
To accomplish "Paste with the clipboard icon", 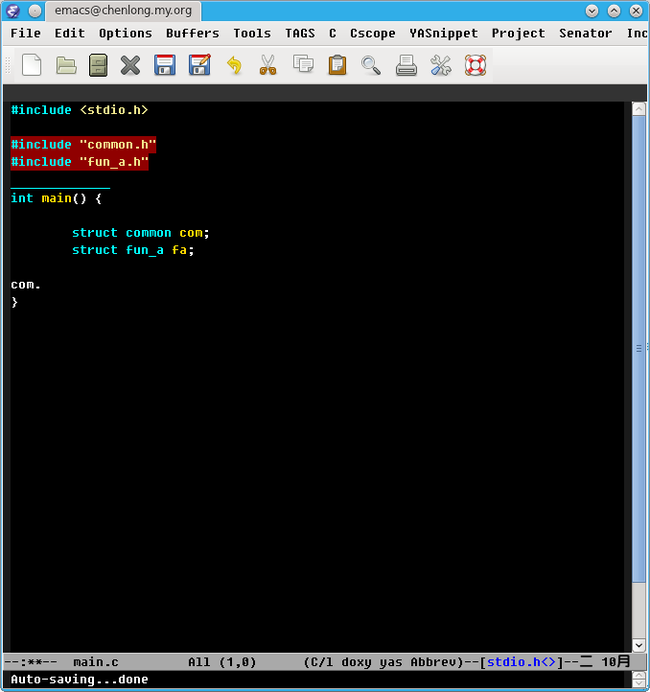I will pyautogui.click(x=338, y=65).
